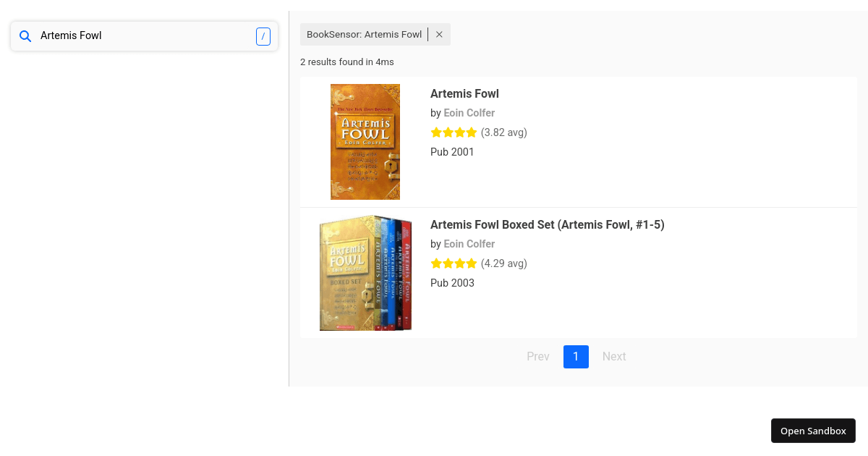Click the 3.82 avg rating text
Image resolution: width=868 pixels, height=456 pixels.
[504, 132]
